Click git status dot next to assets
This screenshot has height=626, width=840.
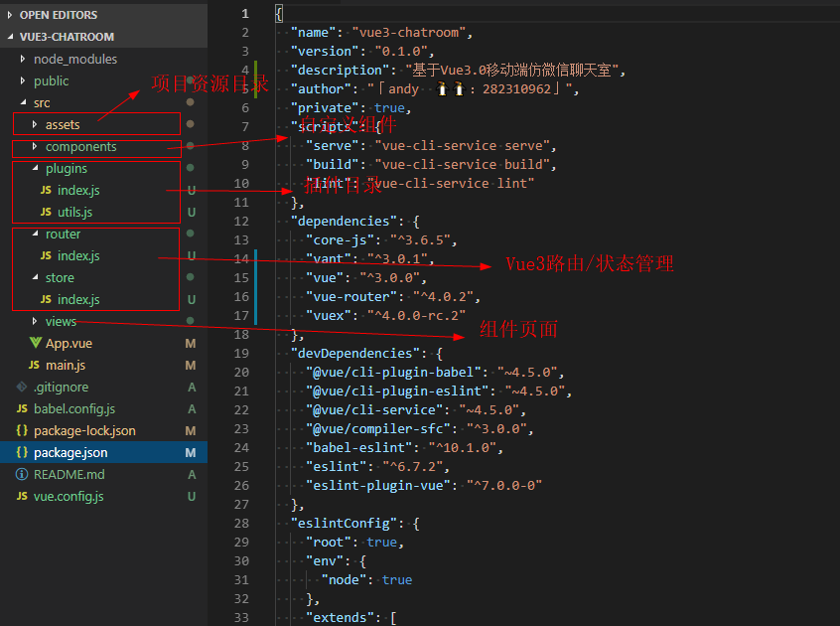click(x=191, y=124)
